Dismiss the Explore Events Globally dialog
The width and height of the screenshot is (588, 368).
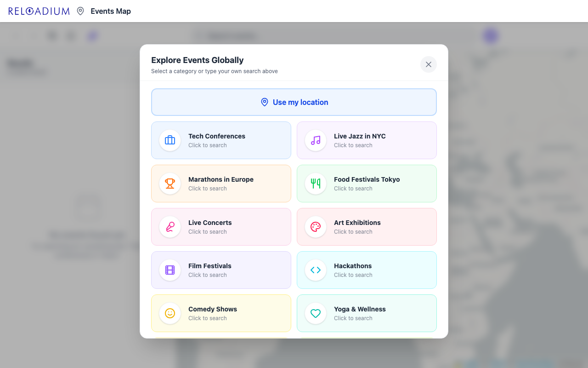[428, 64]
